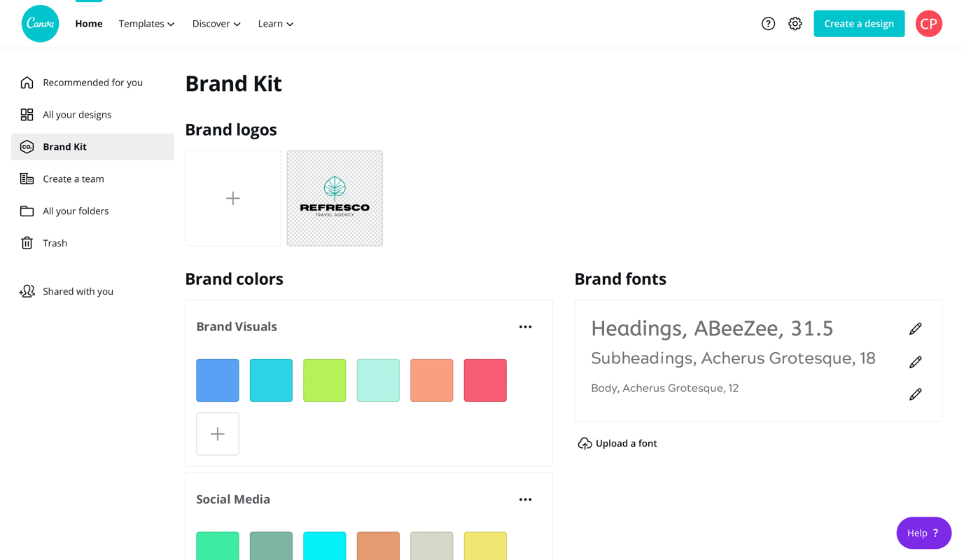Go to All your designs
This screenshot has width=964, height=560.
point(77,115)
